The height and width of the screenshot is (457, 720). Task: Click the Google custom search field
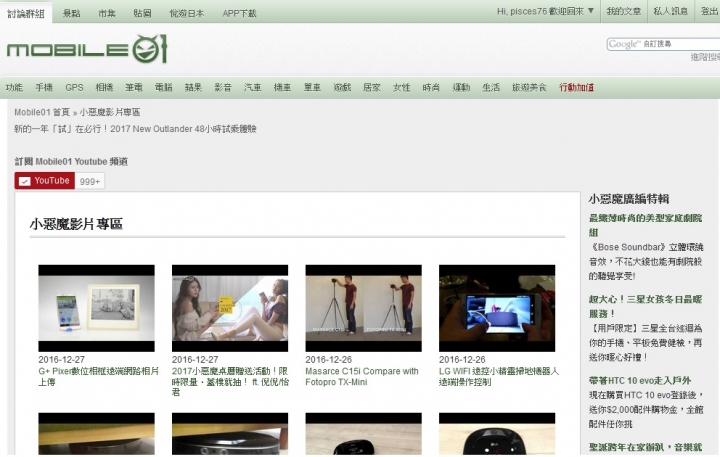(x=664, y=44)
